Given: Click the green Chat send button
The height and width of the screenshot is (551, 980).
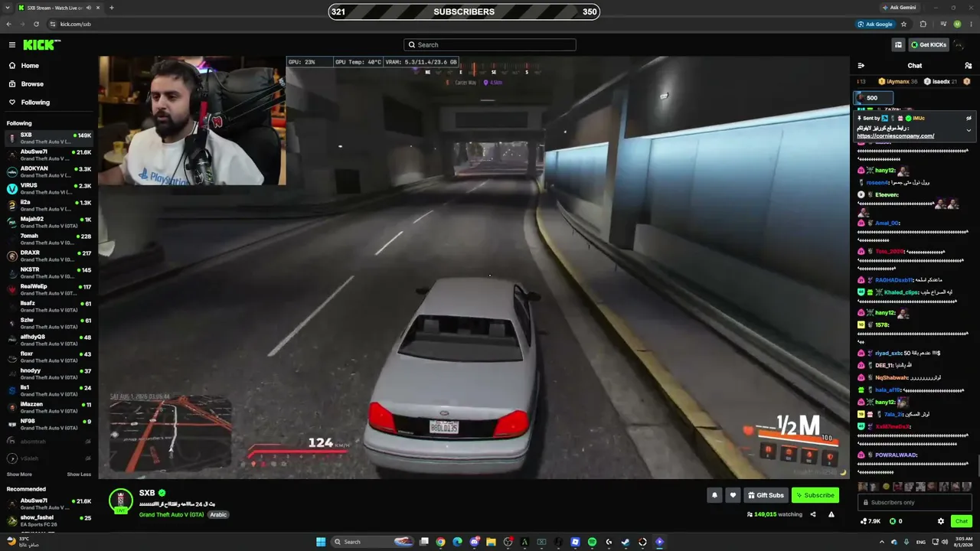Looking at the screenshot, I should tap(962, 521).
